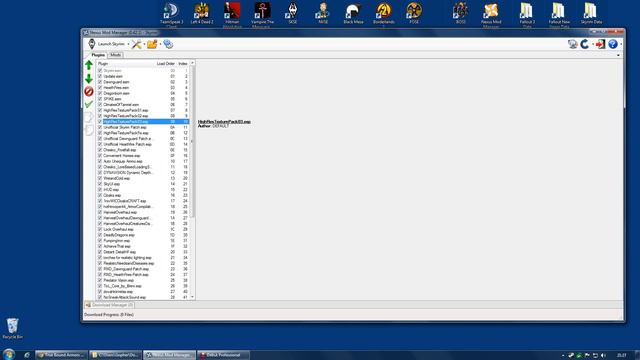
Task: Click the black refresh arrow icon
Action: pyautogui.click(x=585, y=44)
